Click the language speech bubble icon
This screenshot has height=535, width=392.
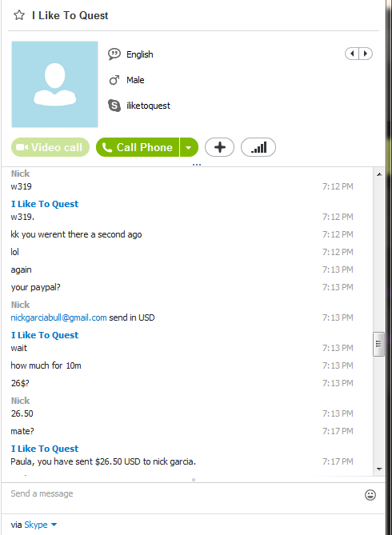pyautogui.click(x=114, y=54)
